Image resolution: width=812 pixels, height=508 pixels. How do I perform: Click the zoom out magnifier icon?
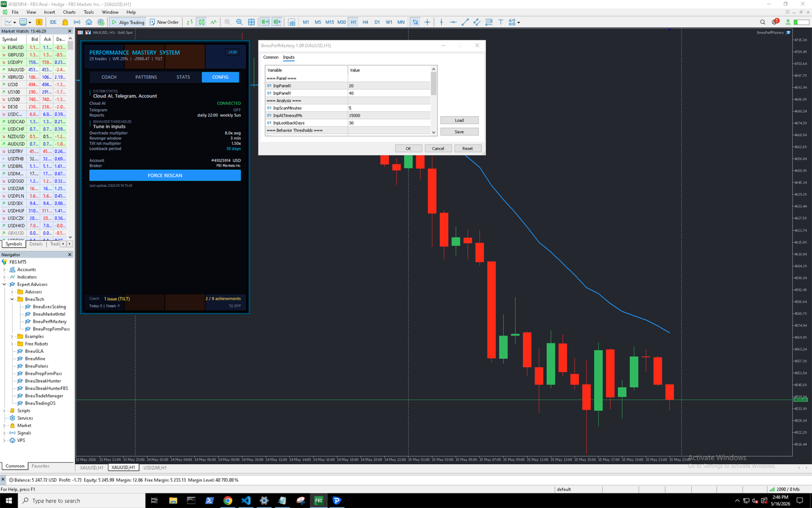pos(239,22)
